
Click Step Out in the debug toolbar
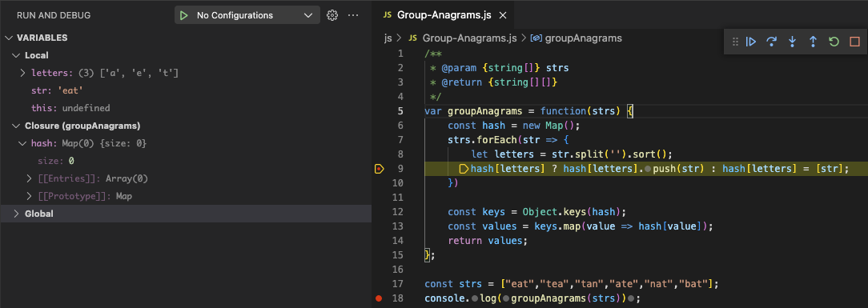coord(813,42)
